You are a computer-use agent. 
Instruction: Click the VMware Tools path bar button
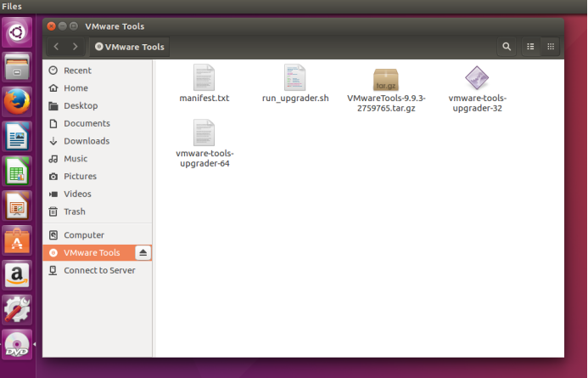[x=129, y=47]
